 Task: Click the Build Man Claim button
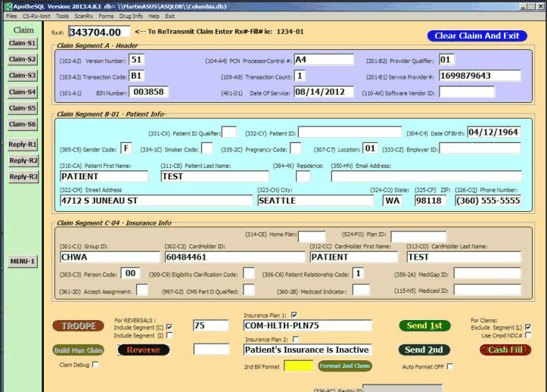click(78, 350)
